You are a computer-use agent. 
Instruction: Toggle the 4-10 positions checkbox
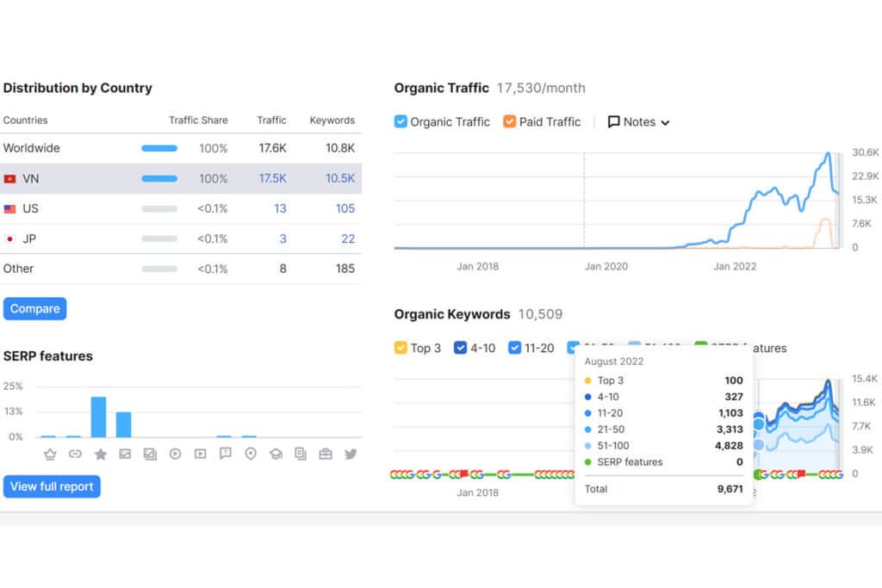point(460,348)
